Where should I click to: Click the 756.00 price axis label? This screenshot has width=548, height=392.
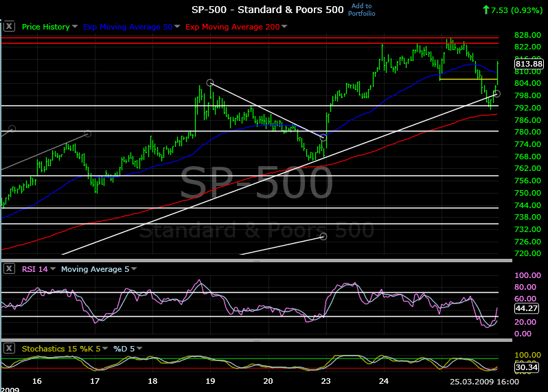pos(527,181)
